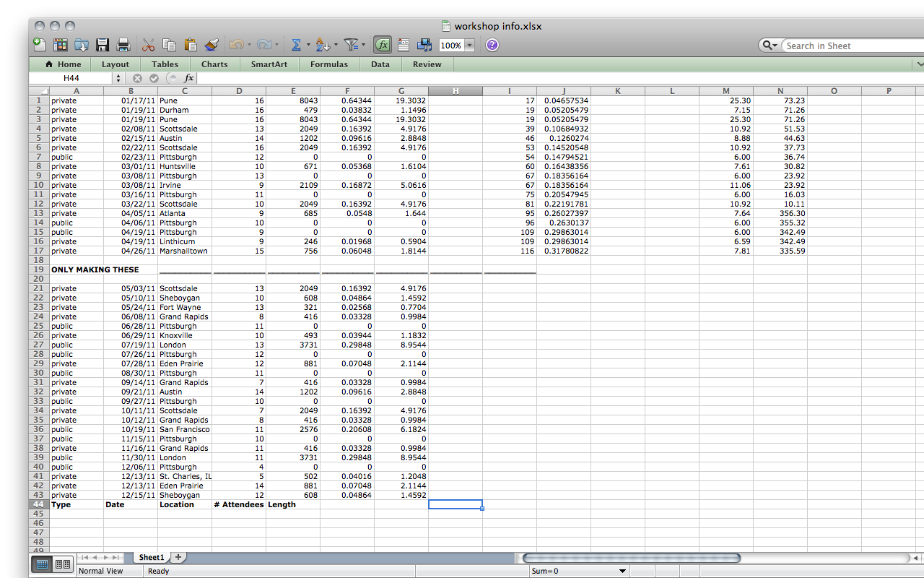Click the cell 'San Francisco'

[x=185, y=429]
